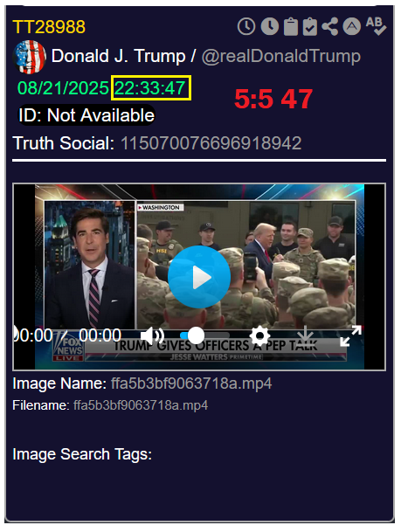Adjust the video volume slider
Viewport: 401px width, 532px height.
pos(204,335)
